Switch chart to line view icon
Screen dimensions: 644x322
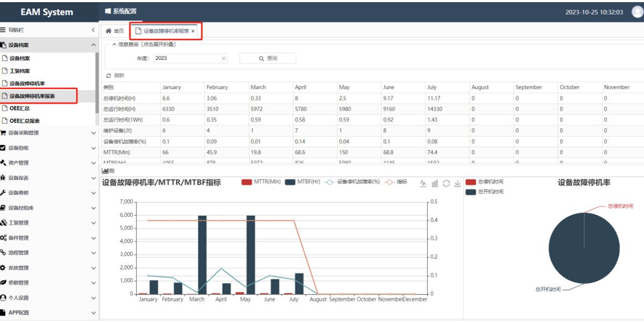pyautogui.click(x=423, y=184)
